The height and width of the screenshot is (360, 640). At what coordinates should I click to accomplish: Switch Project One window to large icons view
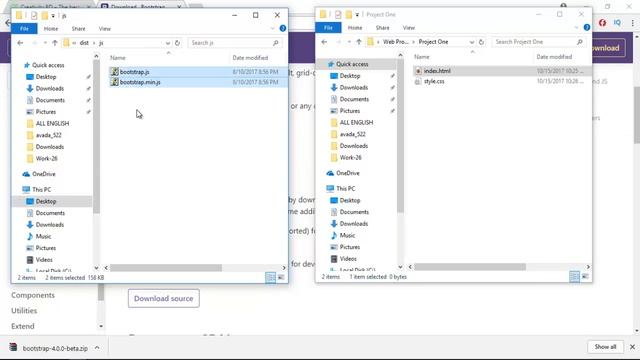point(585,277)
